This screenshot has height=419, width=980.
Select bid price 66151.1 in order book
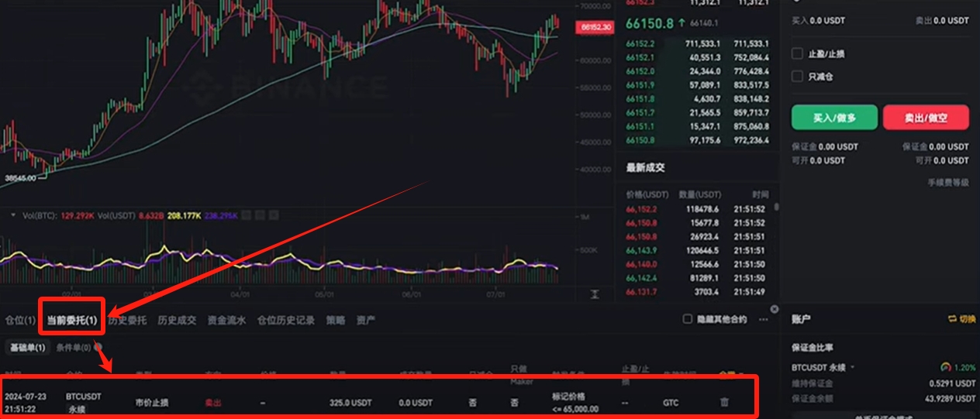(x=640, y=126)
